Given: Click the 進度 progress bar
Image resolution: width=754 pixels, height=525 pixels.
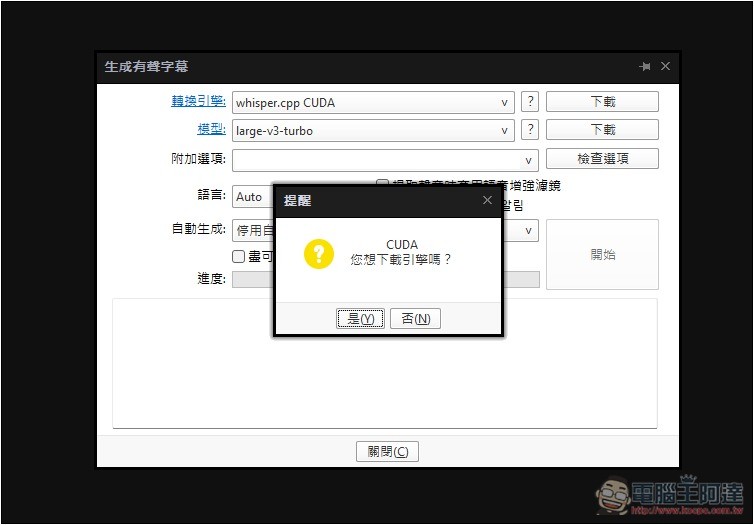Looking at the screenshot, I should (386, 279).
